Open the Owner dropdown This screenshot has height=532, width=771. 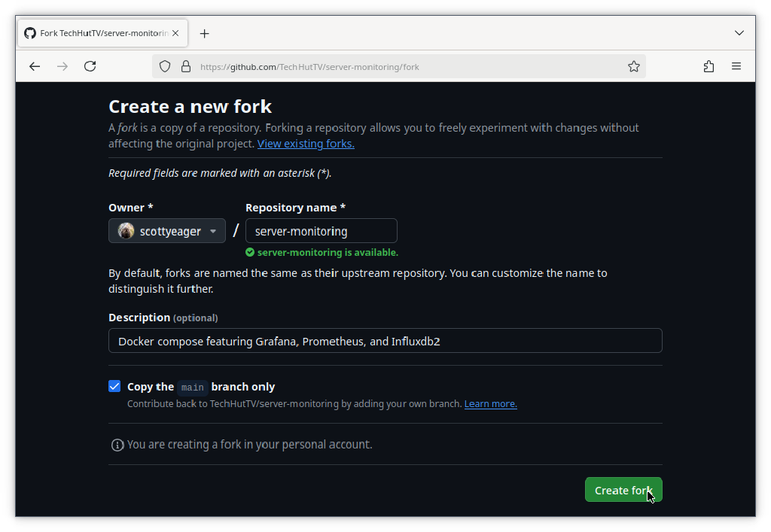213,230
